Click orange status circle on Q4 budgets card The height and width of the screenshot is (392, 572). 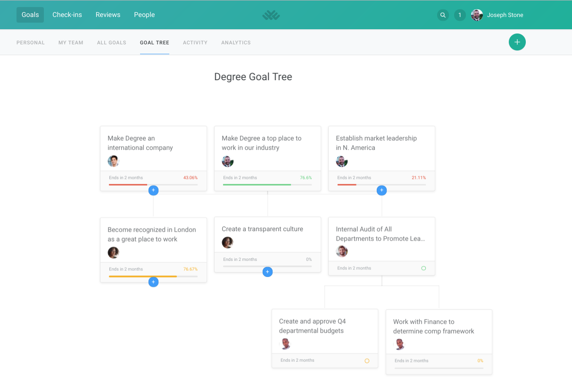coord(367,361)
